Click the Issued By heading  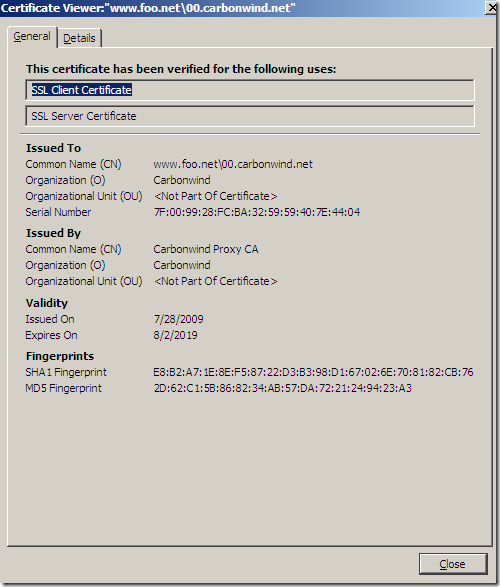pos(53,233)
